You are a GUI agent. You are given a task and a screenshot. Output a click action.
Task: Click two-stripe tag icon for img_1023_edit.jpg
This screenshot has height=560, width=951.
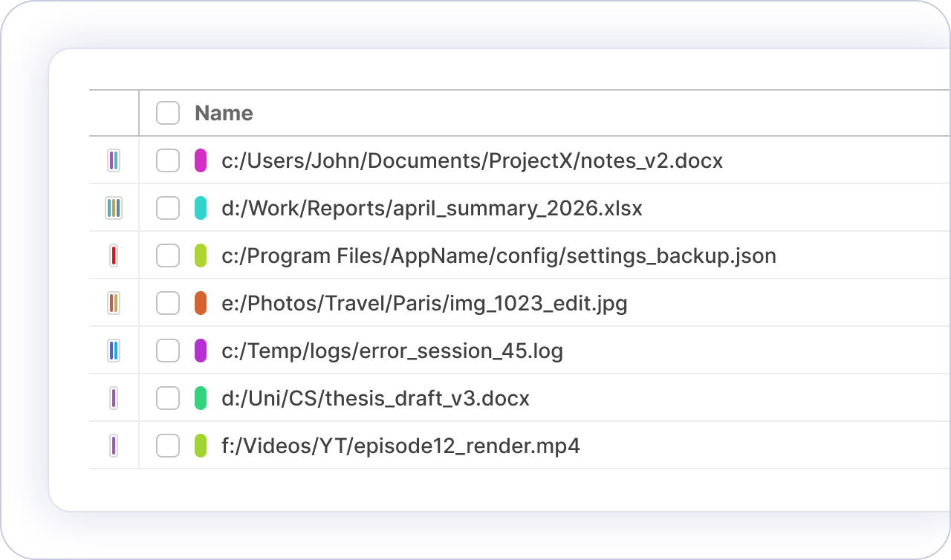tap(114, 303)
